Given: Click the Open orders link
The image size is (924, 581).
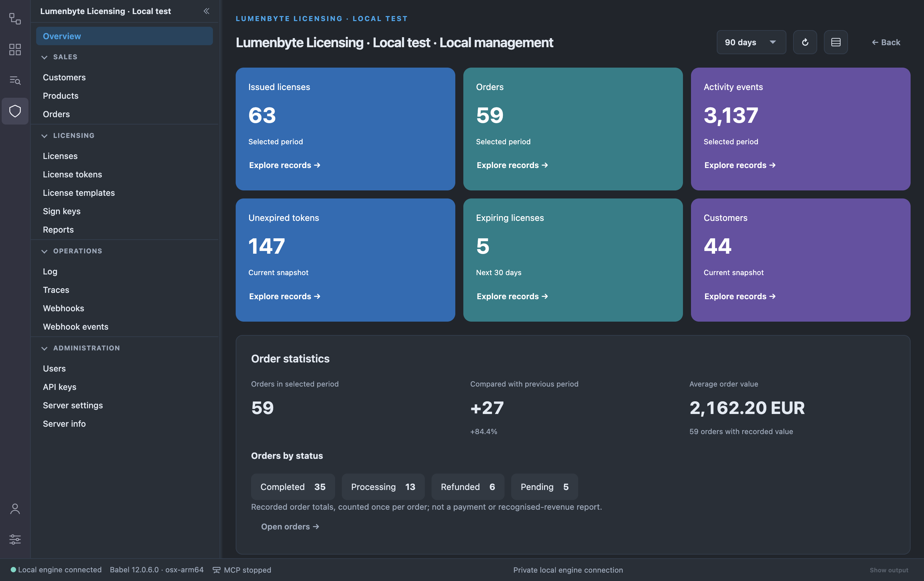Looking at the screenshot, I should [x=290, y=526].
